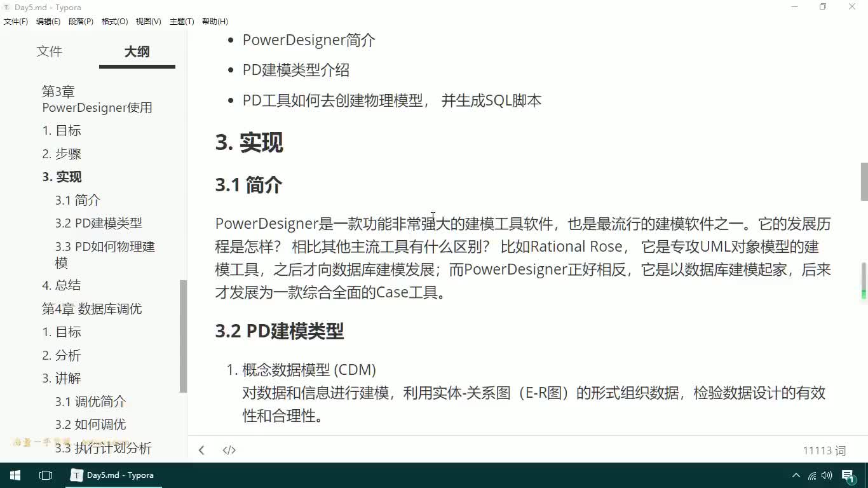Go to outline item 3.2 PD建模类型
Screen dimensions: 868x488
click(x=98, y=223)
